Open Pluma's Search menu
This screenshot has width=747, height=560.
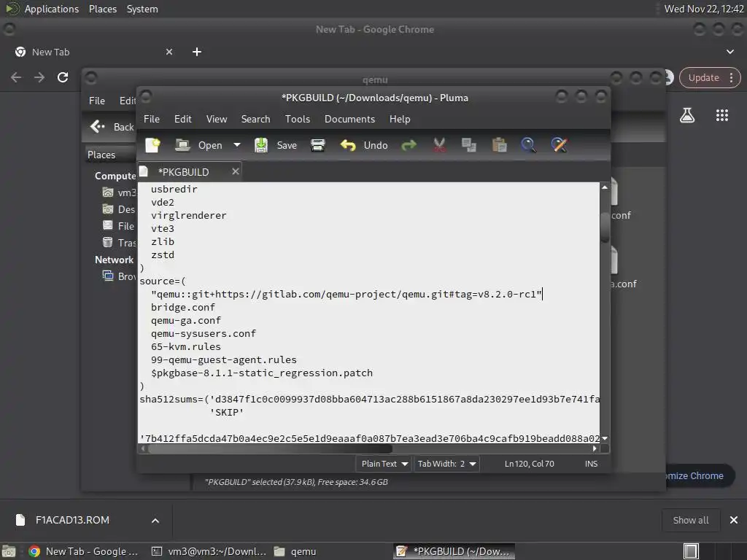[x=255, y=119]
